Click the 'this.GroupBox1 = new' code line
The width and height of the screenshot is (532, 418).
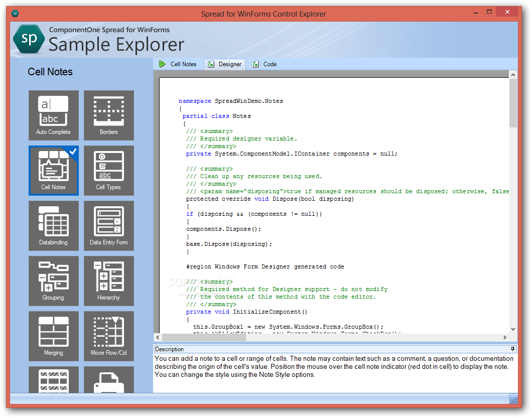289,327
